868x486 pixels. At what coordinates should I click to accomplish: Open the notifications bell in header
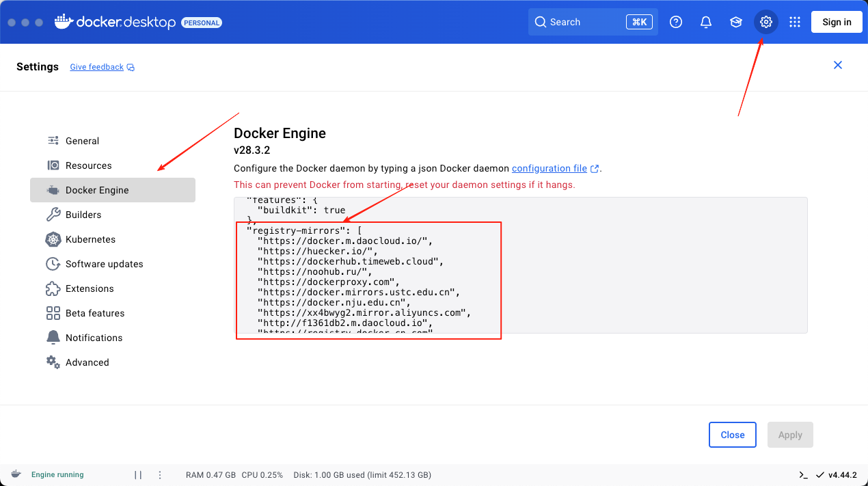[706, 22]
